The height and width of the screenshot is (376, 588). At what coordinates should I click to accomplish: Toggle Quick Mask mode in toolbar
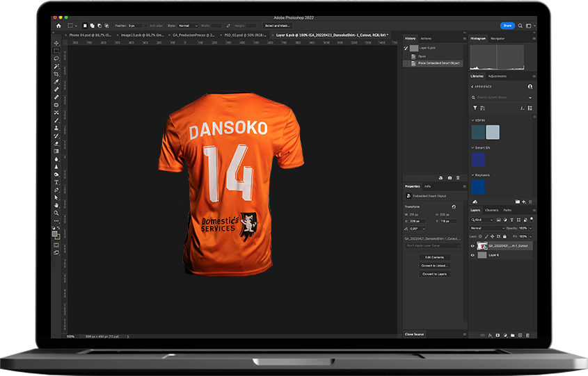[56, 245]
